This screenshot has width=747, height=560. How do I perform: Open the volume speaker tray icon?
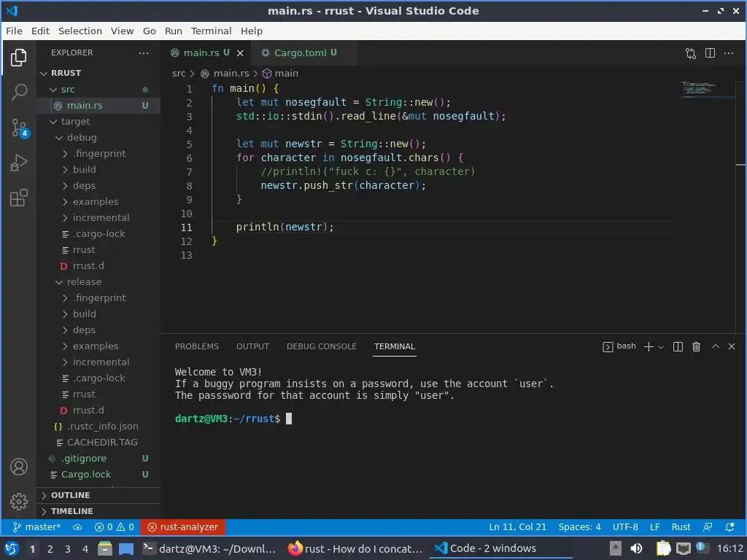[x=636, y=548]
